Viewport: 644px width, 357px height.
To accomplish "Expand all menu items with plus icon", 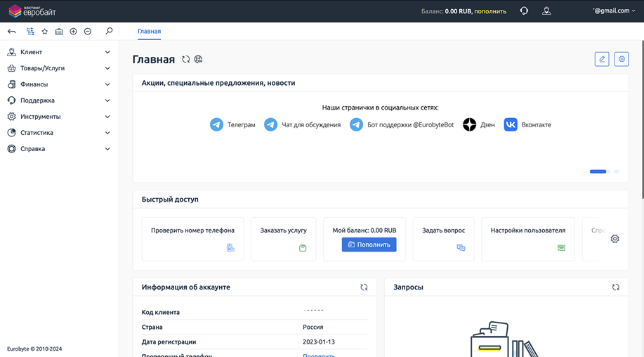I will click(74, 31).
